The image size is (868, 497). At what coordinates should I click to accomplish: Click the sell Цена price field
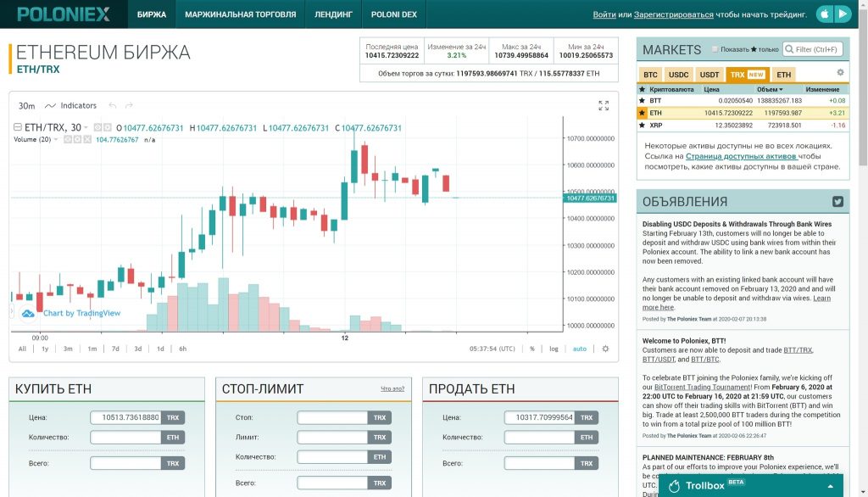539,418
